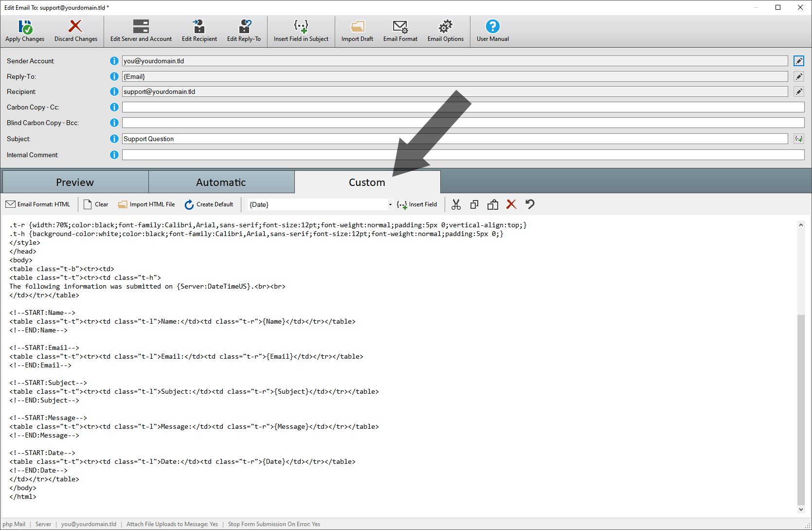Viewport: 812px width, 530px height.
Task: Open Edit Reply-To tool
Action: coord(244,31)
